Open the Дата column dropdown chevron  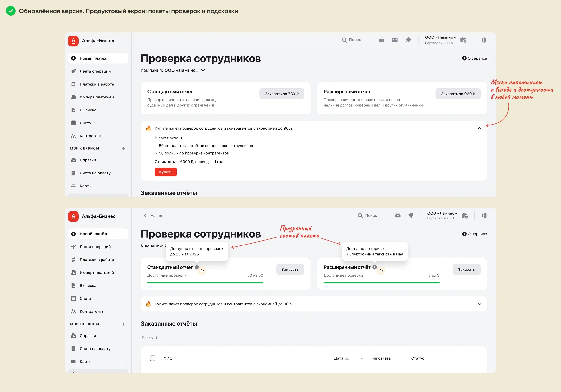[x=362, y=358]
